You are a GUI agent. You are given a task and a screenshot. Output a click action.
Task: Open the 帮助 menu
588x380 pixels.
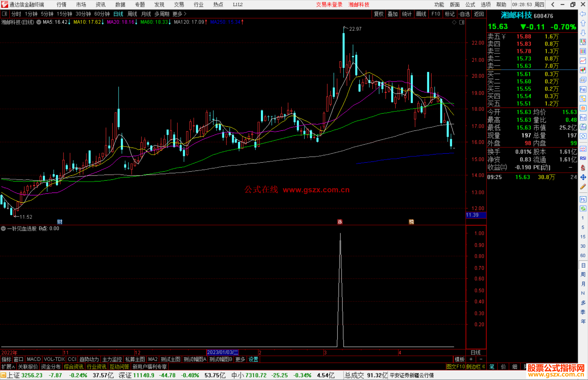tap(501, 5)
